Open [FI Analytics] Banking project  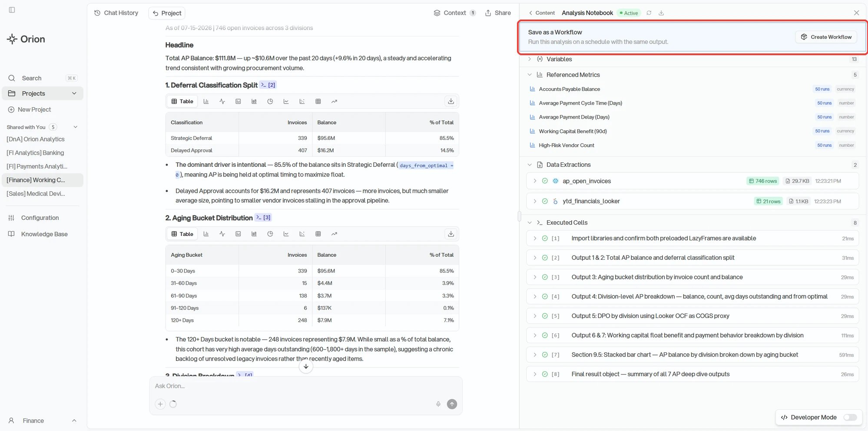[x=35, y=153]
